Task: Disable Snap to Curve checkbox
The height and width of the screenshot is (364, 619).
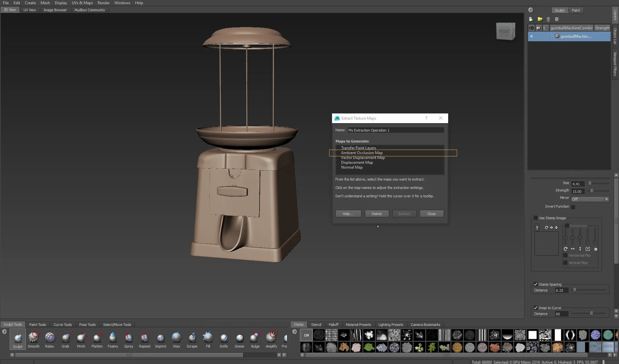Action: click(x=536, y=308)
